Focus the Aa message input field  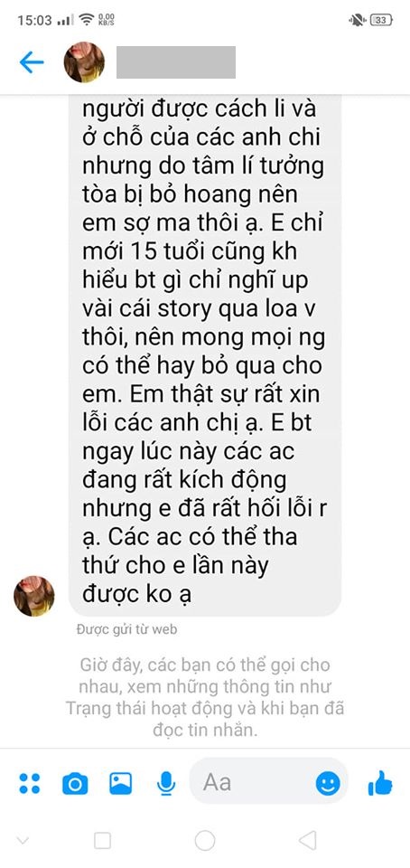(269, 781)
